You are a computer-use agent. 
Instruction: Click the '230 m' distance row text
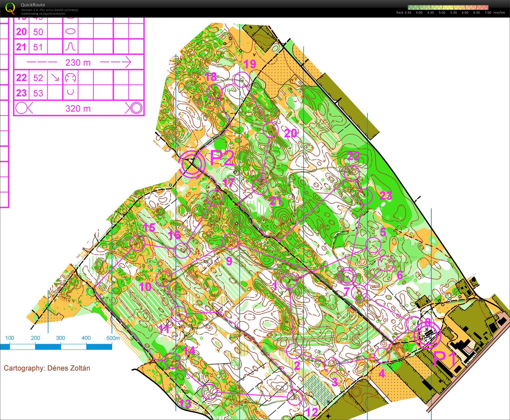point(78,63)
